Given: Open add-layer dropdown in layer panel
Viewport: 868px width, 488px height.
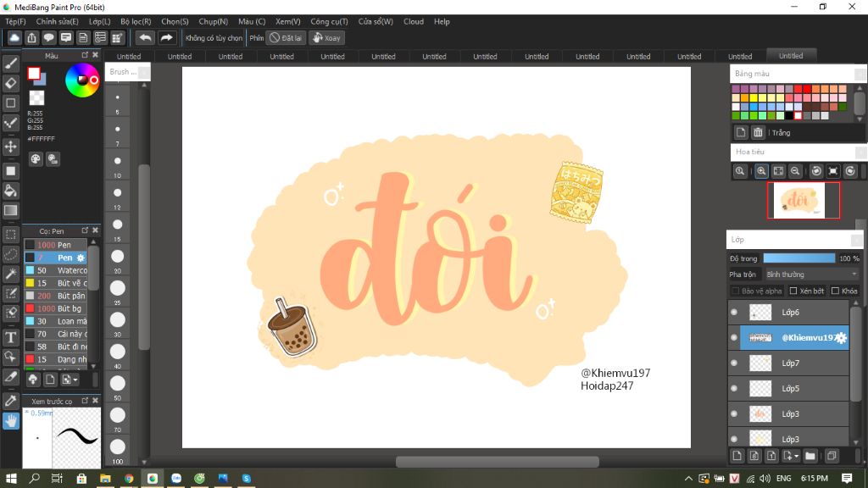Looking at the screenshot, I should coord(797,456).
